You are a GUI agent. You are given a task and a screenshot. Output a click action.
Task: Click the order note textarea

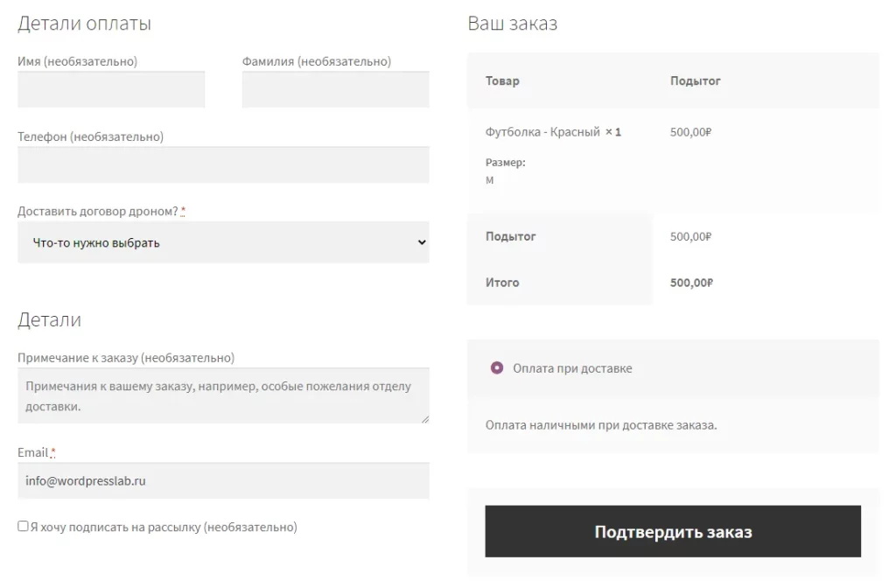(223, 395)
